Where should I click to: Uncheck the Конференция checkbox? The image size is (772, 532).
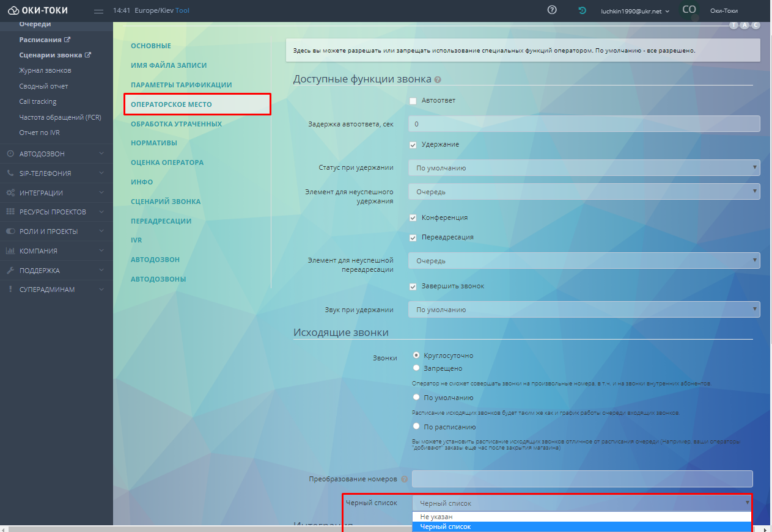click(x=413, y=217)
